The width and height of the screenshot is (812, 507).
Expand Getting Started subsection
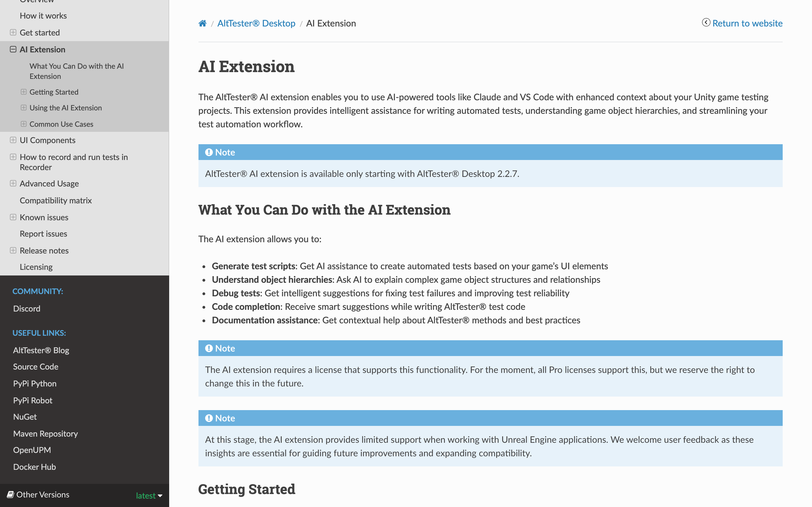pos(23,92)
